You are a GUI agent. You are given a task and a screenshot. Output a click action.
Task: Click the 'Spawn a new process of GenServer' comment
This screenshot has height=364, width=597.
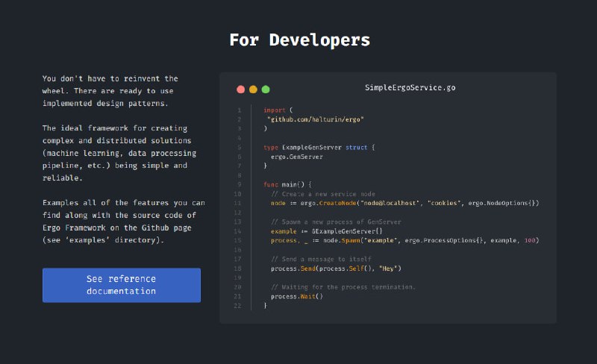[x=336, y=222]
